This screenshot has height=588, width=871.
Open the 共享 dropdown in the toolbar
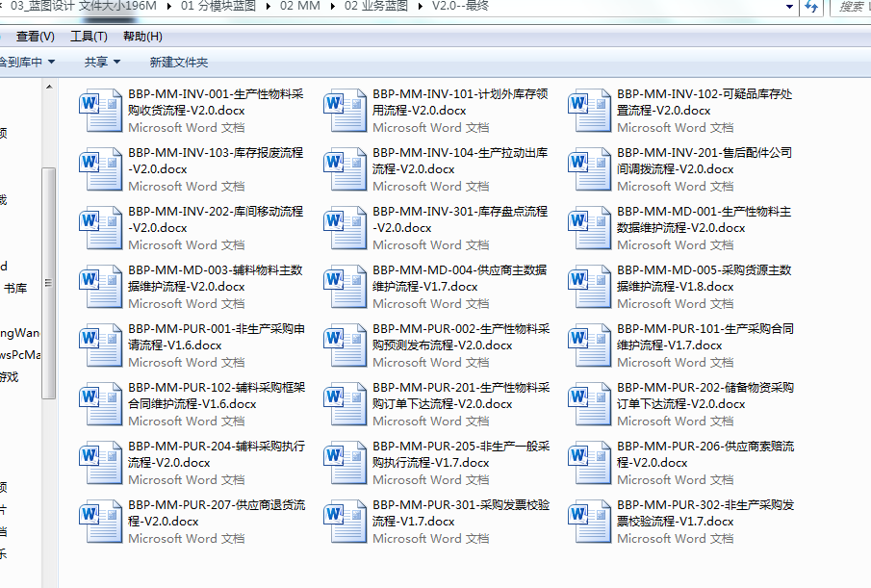102,63
